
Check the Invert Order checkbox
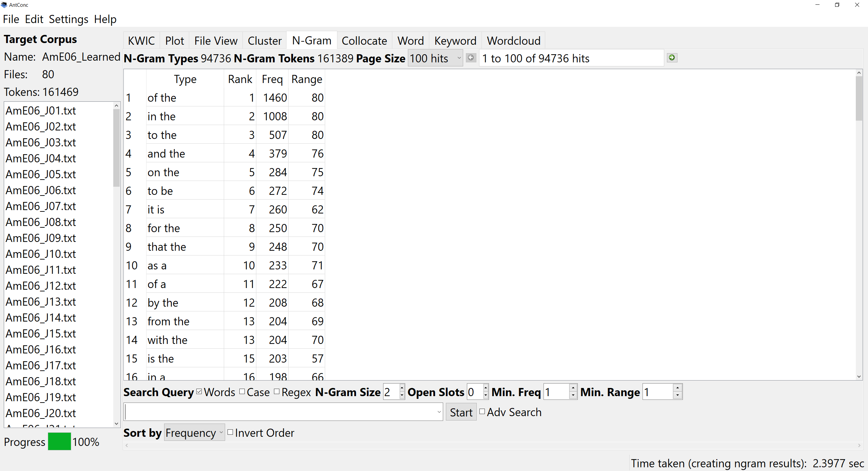point(231,432)
